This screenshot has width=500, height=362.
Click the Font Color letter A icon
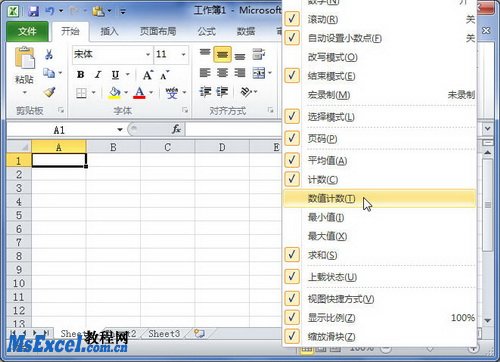(139, 93)
